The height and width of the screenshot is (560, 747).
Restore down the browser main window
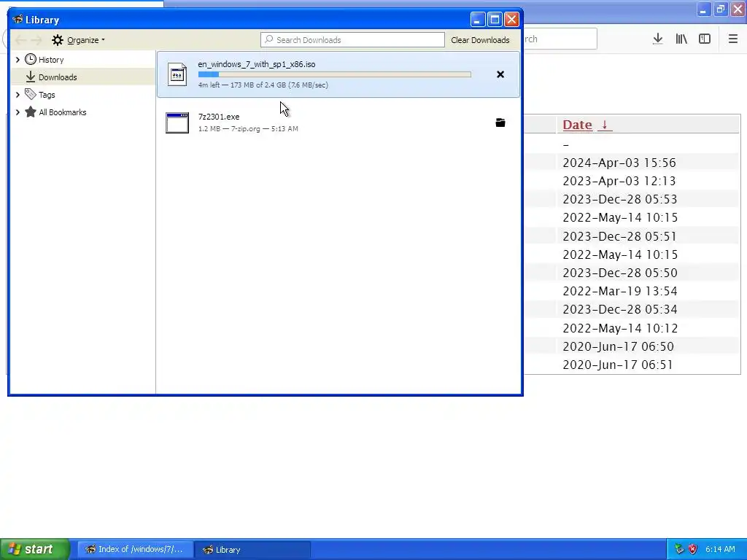720,9
